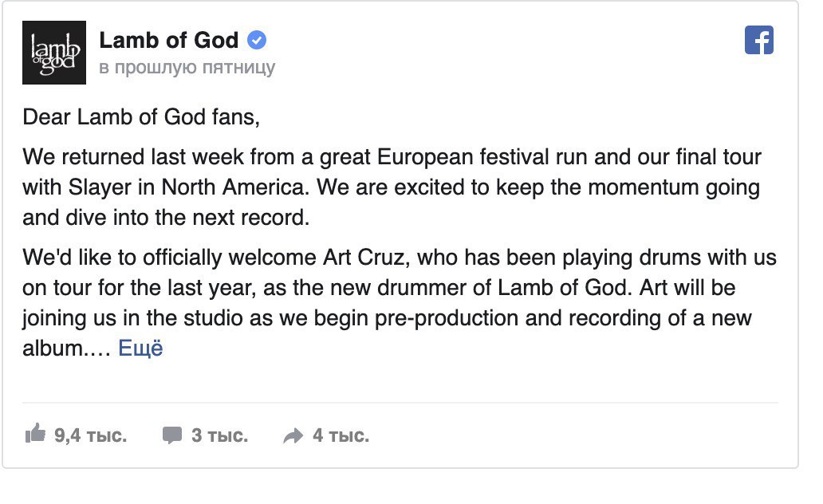Click the 'Dear Lamb of God fans,' greeting

(x=141, y=116)
